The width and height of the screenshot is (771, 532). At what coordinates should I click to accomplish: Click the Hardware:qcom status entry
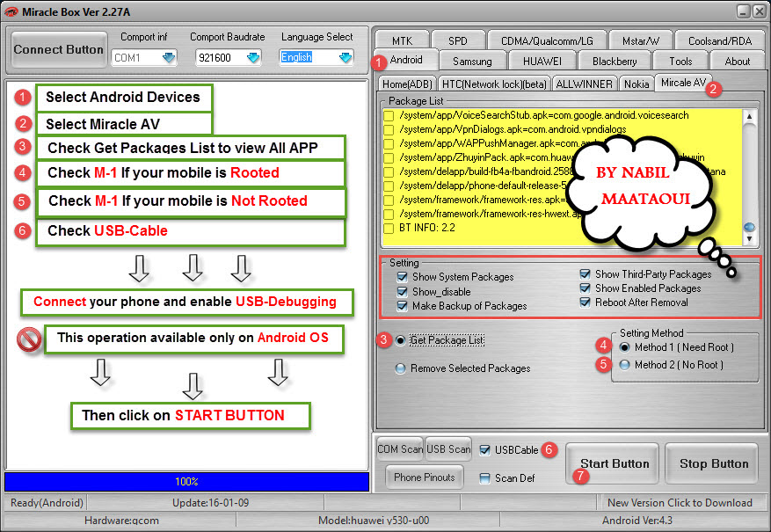[x=121, y=521]
